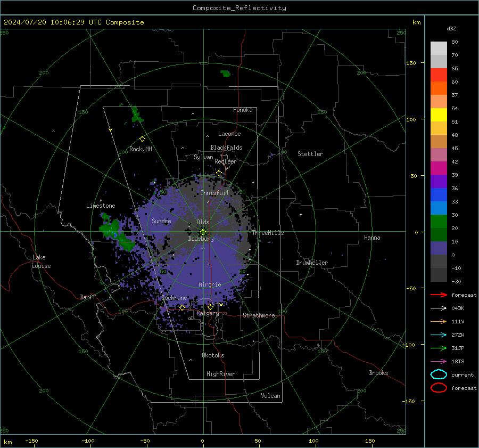Click the yellow diamond marker above RedDeer
Viewport: 479px width, 448px height.
point(219,173)
